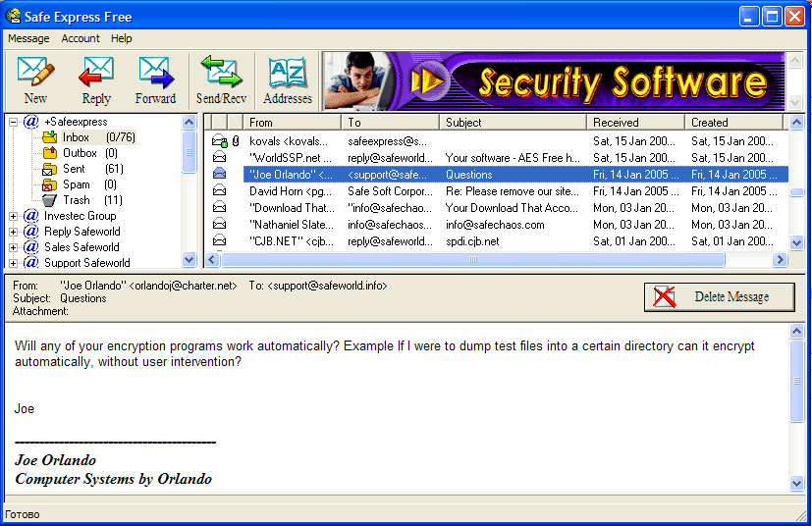Click the Sent folder icon
Screen dimensions: 812x526
[x=50, y=169]
